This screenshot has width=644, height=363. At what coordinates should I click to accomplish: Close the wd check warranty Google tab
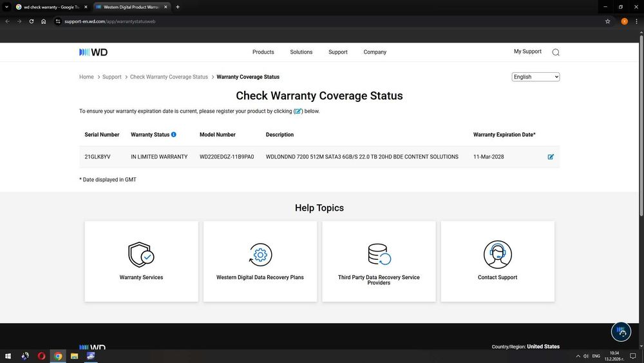pyautogui.click(x=86, y=7)
